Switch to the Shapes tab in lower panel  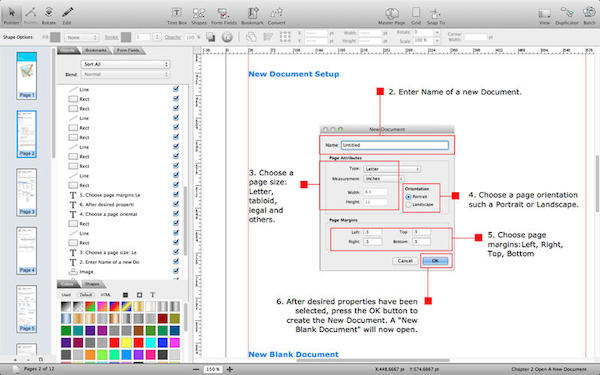coord(92,284)
